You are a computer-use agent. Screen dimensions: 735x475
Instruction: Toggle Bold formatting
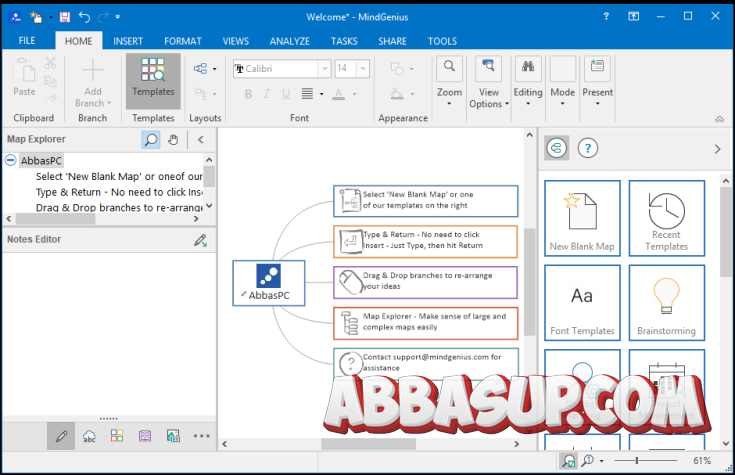[x=248, y=94]
